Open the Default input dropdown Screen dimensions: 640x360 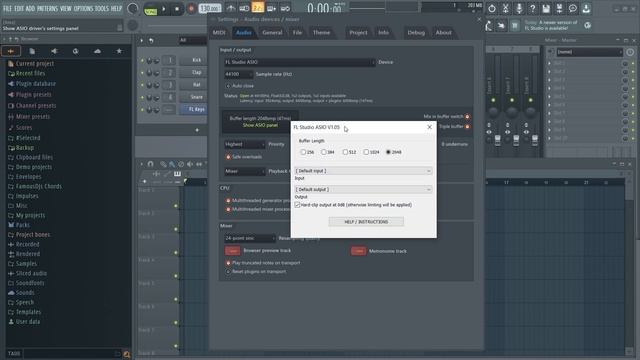(x=363, y=171)
